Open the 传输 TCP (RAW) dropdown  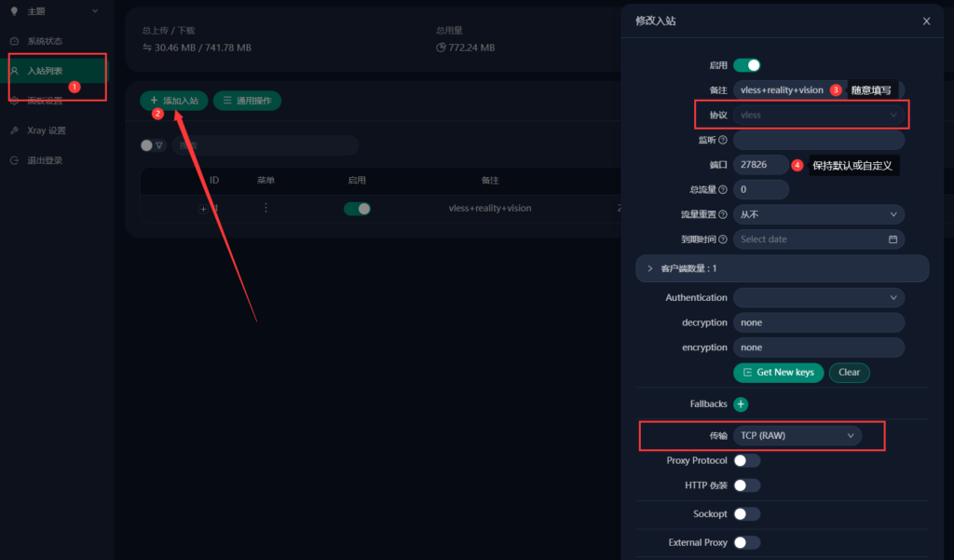tap(797, 435)
